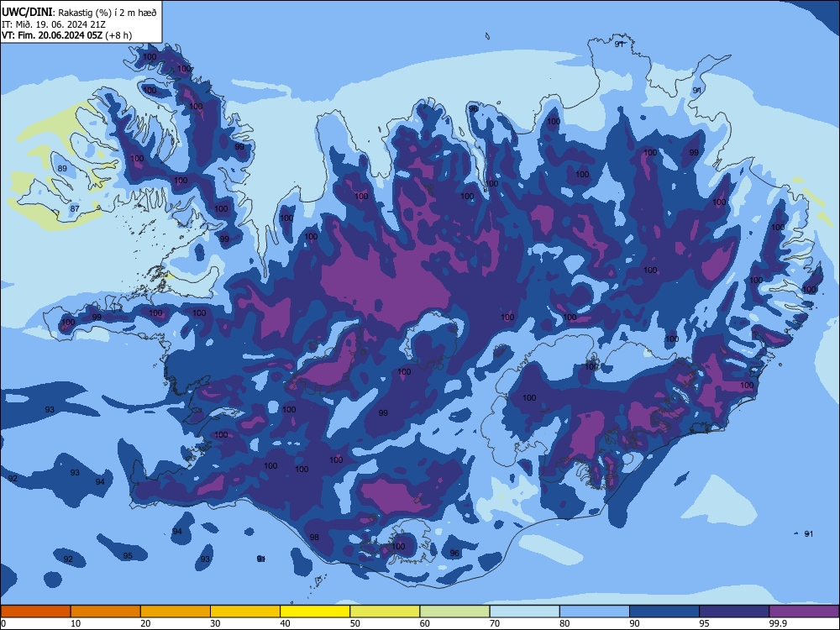840x630 pixels.
Task: Click the light blue 80–90 legend swatch
Action: 595,612
